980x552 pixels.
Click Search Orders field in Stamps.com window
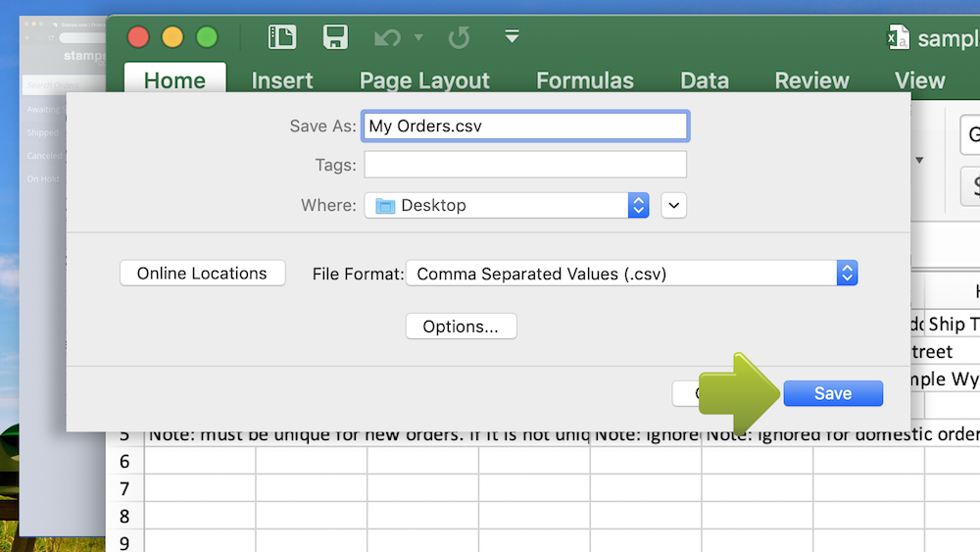63,85
